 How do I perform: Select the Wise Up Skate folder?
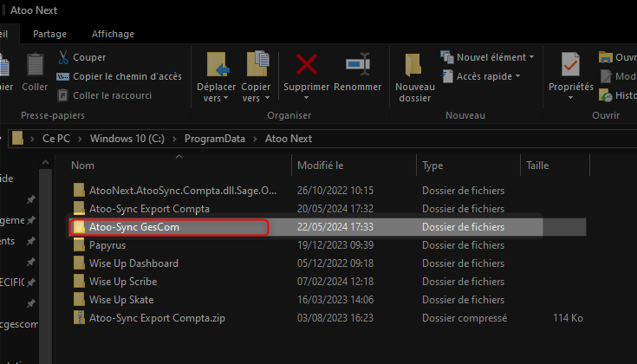[121, 300]
